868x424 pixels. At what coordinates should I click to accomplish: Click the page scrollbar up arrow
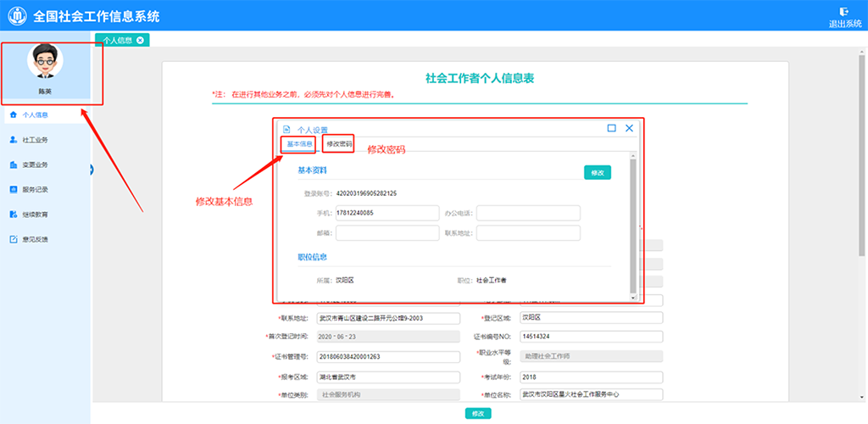coord(862,51)
